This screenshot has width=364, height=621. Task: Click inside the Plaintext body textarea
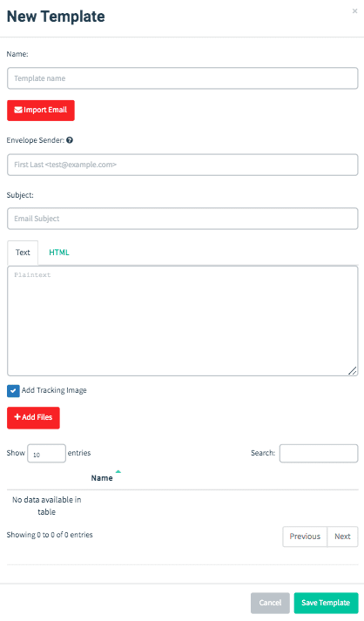[x=183, y=321]
